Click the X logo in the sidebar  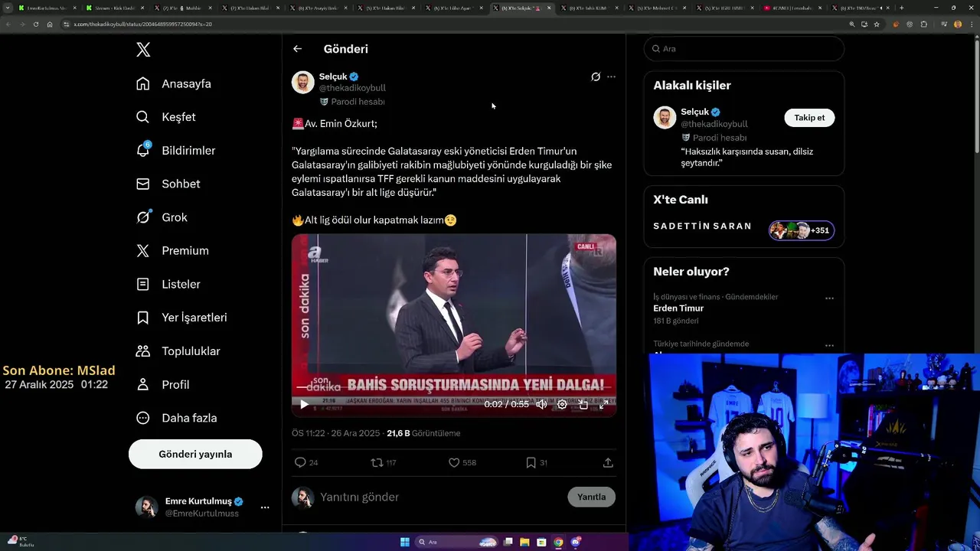pos(143,50)
